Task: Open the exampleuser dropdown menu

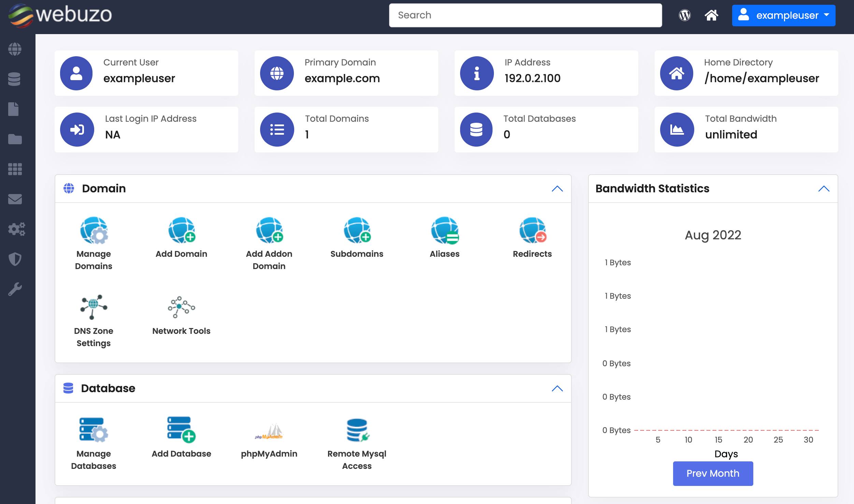Action: point(783,15)
